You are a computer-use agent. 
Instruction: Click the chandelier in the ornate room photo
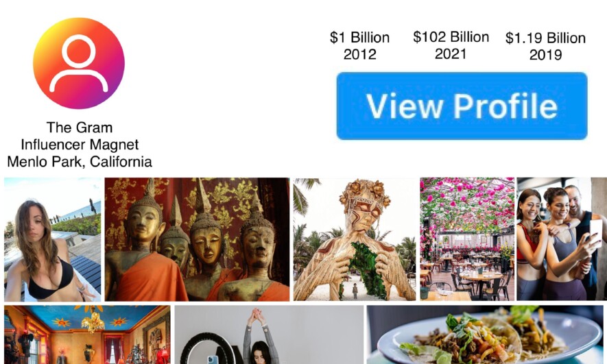point(93,320)
